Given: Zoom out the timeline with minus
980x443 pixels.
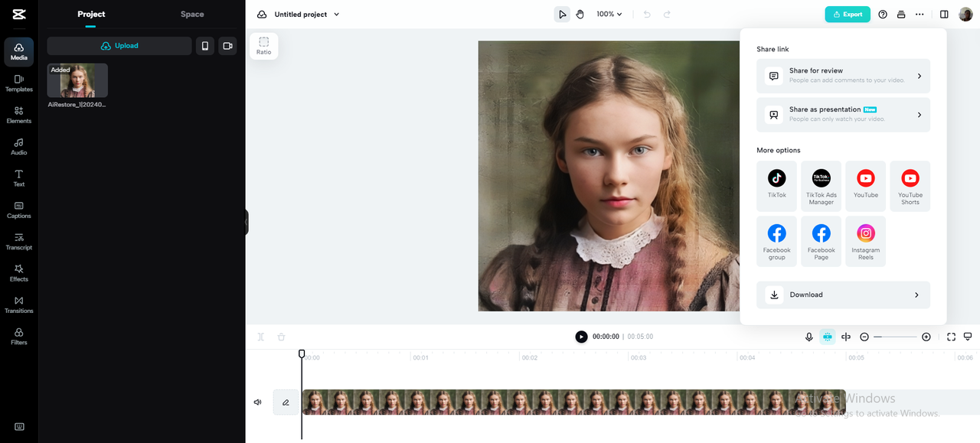Looking at the screenshot, I should (864, 337).
